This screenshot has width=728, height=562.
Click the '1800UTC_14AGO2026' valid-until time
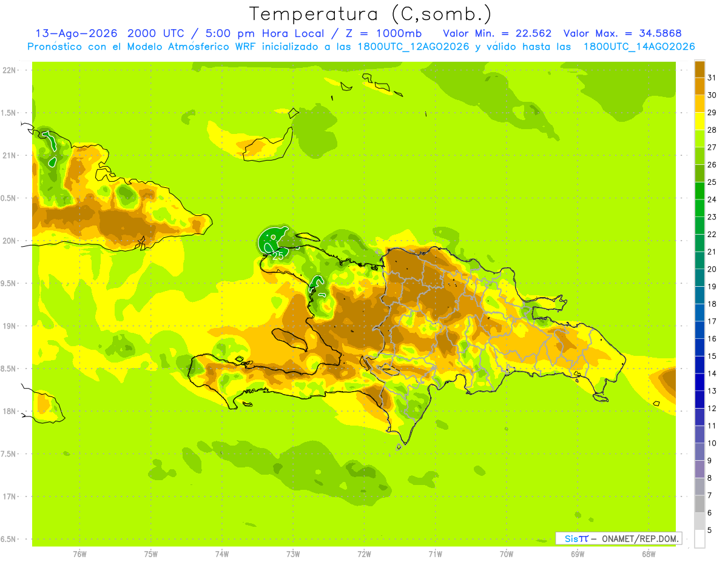tap(639, 47)
